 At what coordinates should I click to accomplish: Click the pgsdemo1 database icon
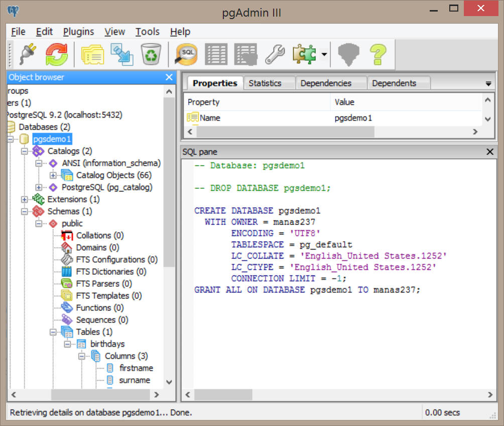(24, 139)
